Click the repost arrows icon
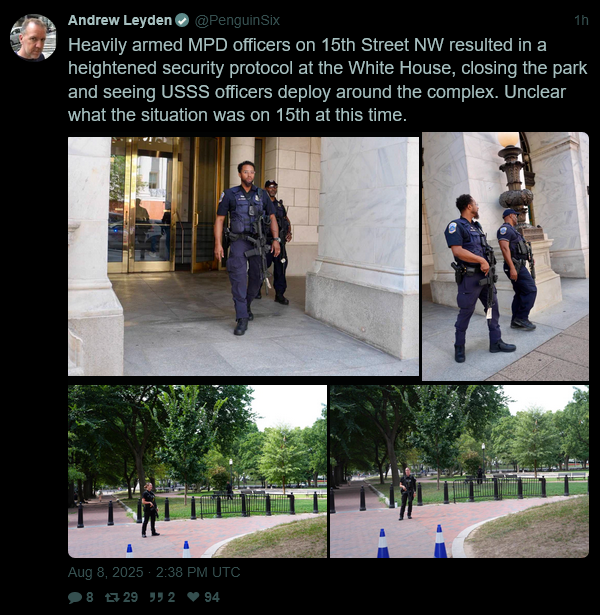Viewport: 600px width, 615px height. tap(112, 597)
